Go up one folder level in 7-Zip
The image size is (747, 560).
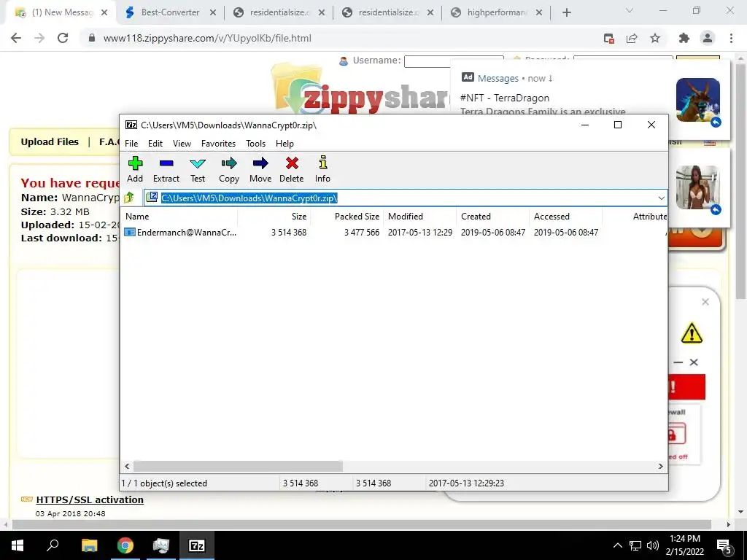tap(129, 198)
